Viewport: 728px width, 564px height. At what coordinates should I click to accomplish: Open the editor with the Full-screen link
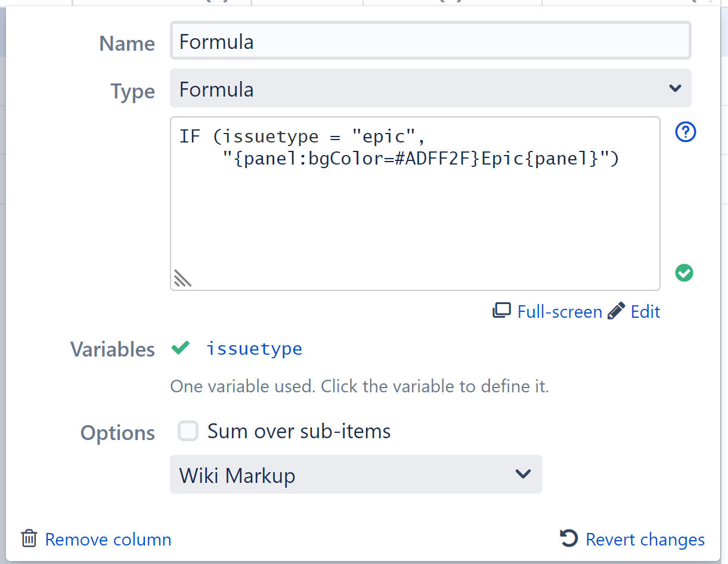tap(559, 311)
